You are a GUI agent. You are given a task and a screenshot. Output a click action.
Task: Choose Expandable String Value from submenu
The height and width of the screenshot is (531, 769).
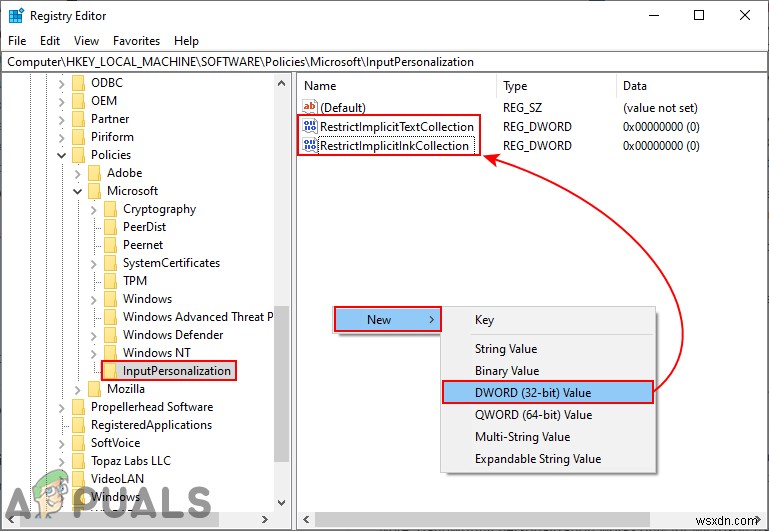548,459
